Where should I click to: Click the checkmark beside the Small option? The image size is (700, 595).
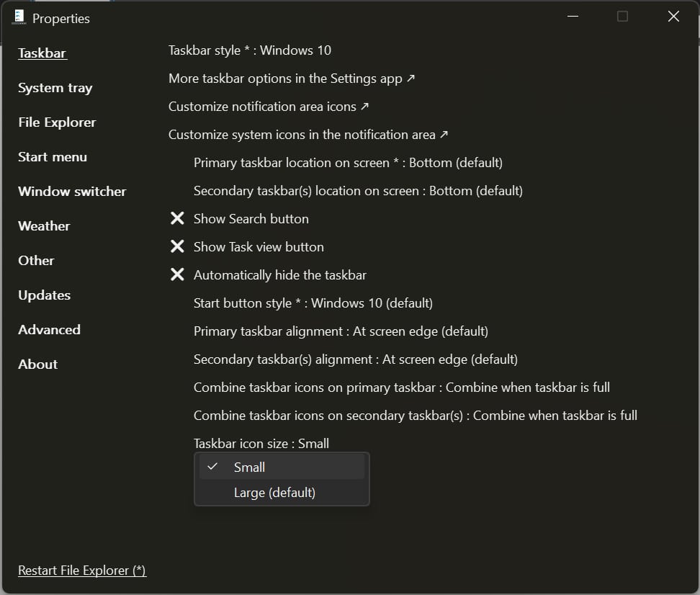pos(212,467)
